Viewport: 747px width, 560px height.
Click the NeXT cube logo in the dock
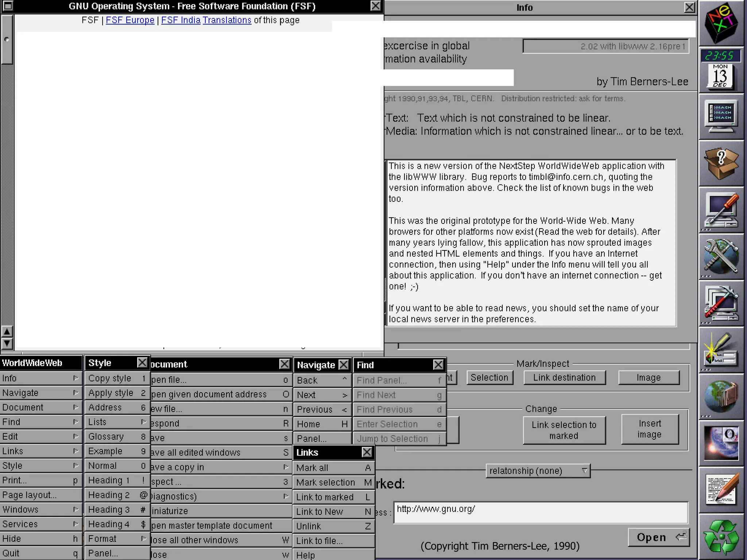[721, 23]
